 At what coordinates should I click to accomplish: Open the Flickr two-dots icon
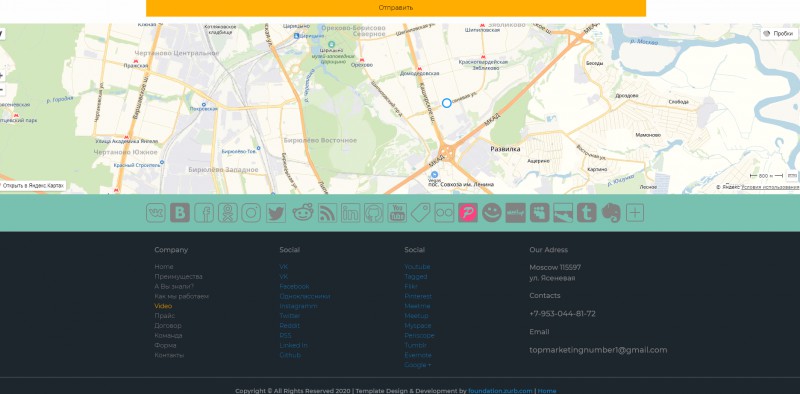[444, 213]
